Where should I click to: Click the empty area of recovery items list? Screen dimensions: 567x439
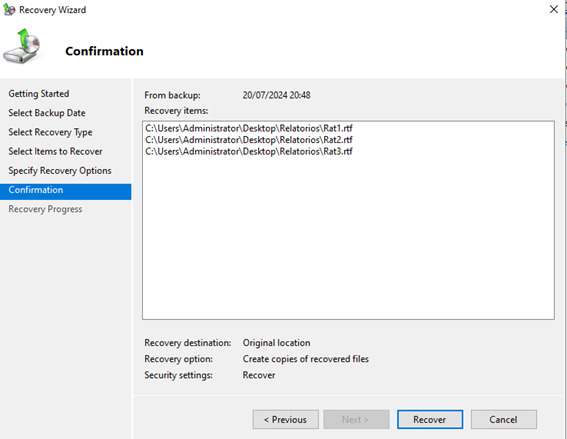point(348,239)
